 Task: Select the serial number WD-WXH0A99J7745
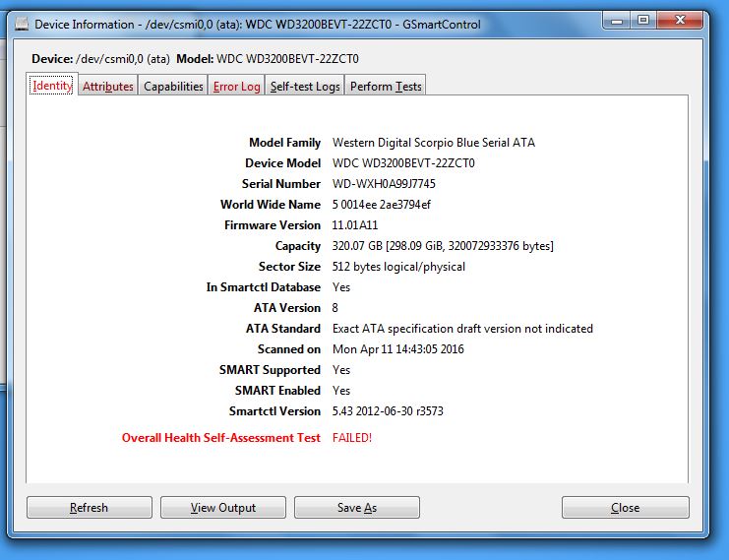click(x=384, y=184)
